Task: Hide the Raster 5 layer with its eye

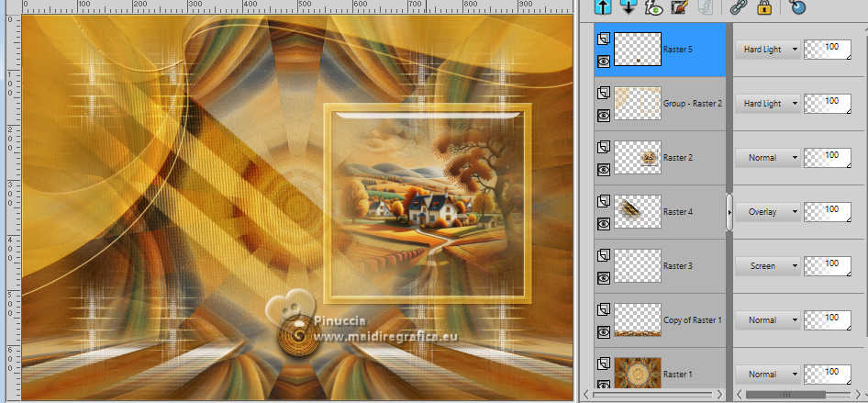Action: click(604, 61)
